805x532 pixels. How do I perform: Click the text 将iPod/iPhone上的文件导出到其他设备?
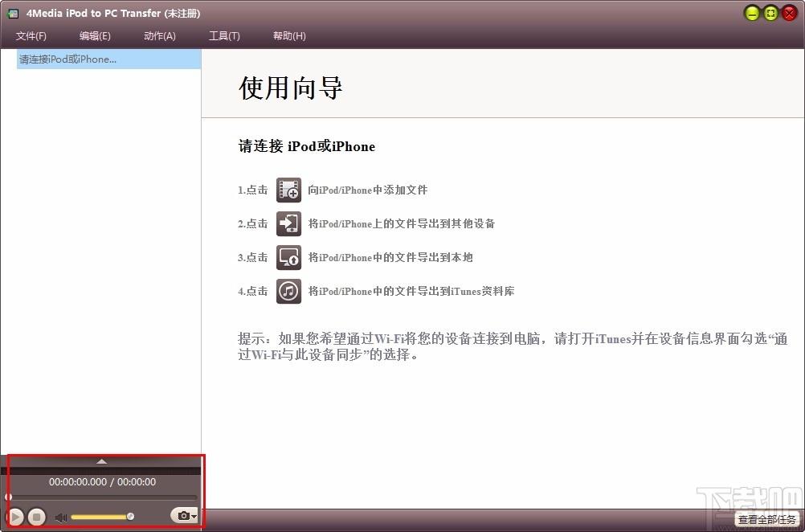402,223
